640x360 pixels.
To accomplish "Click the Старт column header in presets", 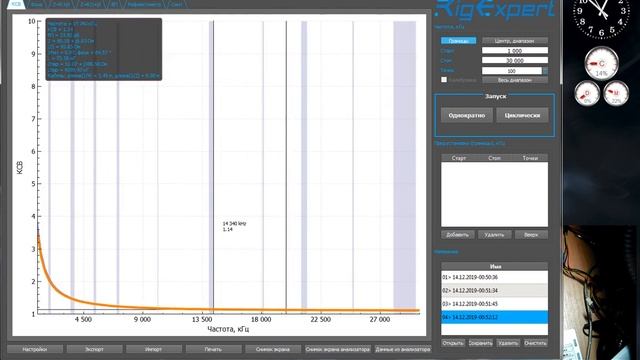I will point(459,158).
